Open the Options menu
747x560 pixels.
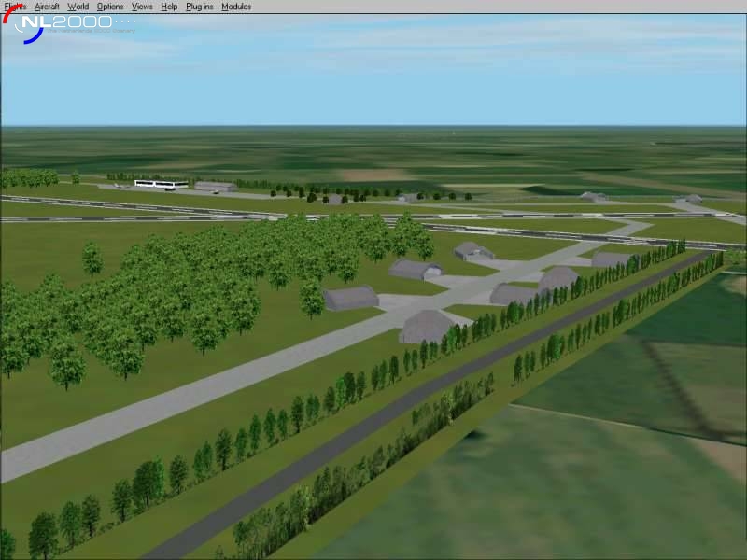(110, 7)
